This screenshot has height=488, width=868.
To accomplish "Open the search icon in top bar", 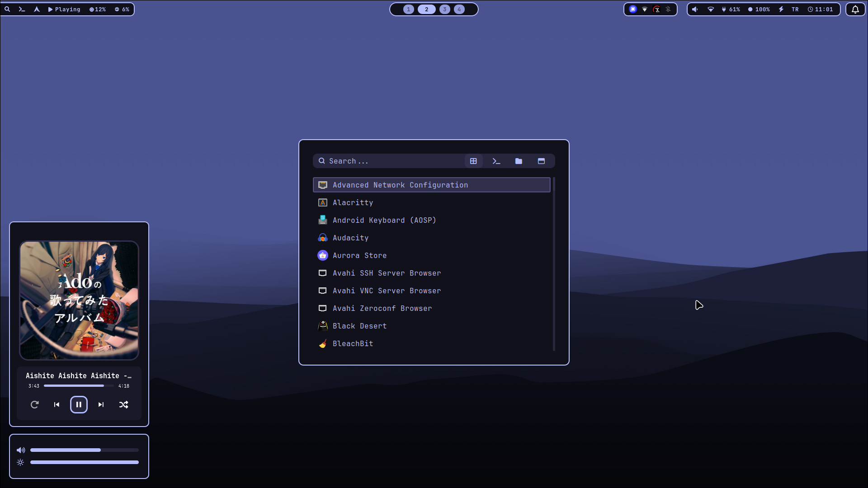I will (7, 9).
